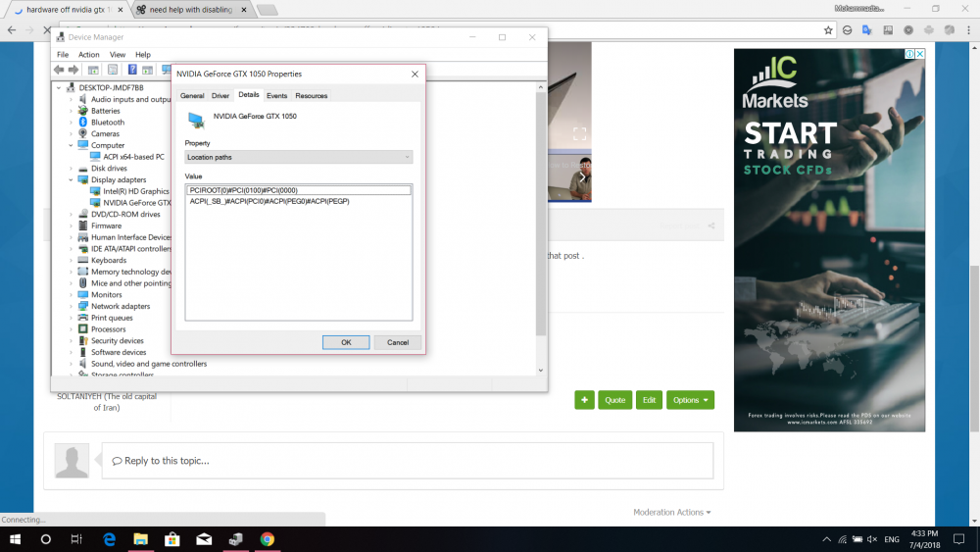Switch to the Driver tab in Properties

pyautogui.click(x=220, y=96)
